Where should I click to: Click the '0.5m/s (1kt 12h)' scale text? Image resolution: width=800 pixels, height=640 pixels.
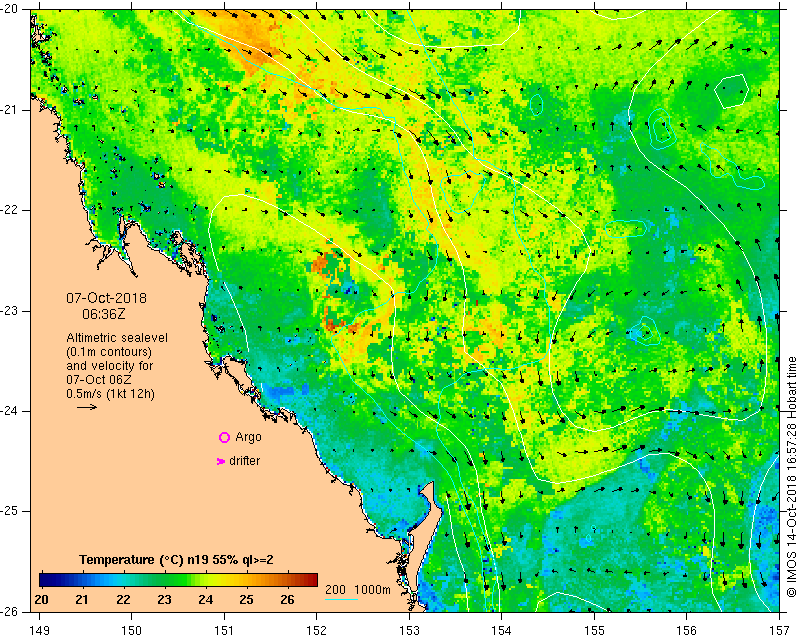(110, 394)
